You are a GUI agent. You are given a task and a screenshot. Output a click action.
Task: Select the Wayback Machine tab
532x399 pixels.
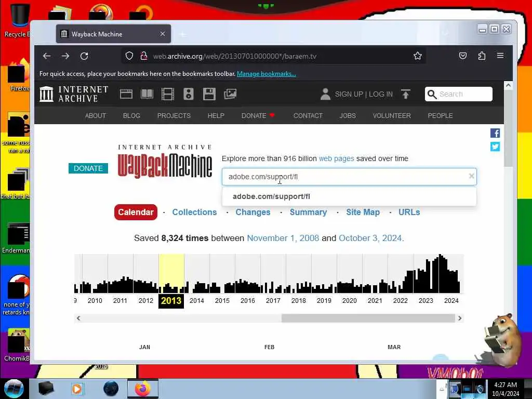113,34
